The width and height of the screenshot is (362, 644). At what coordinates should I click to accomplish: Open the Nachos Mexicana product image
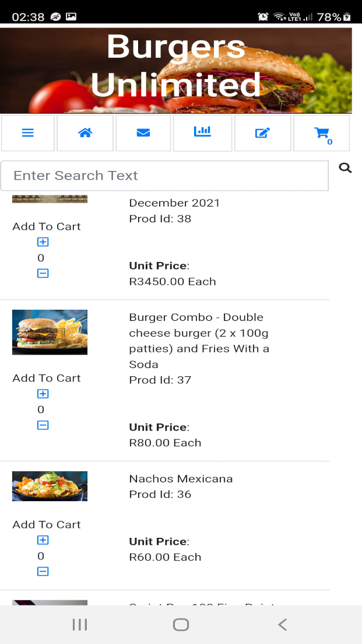50,486
